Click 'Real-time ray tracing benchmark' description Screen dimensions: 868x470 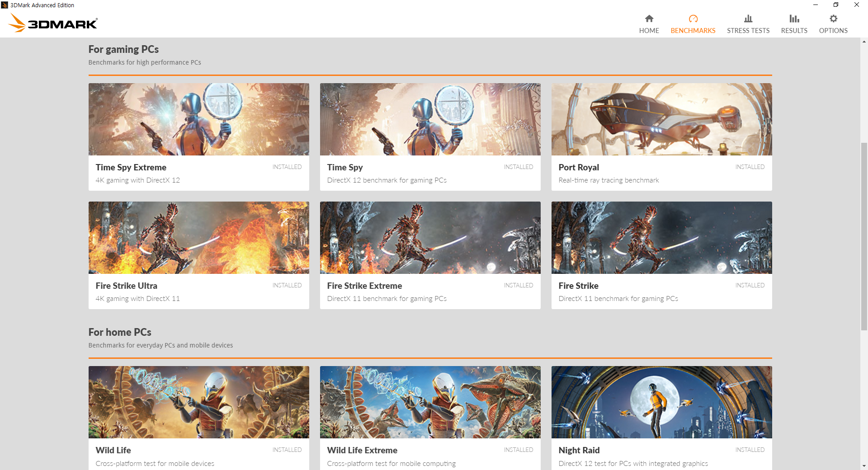pos(609,180)
